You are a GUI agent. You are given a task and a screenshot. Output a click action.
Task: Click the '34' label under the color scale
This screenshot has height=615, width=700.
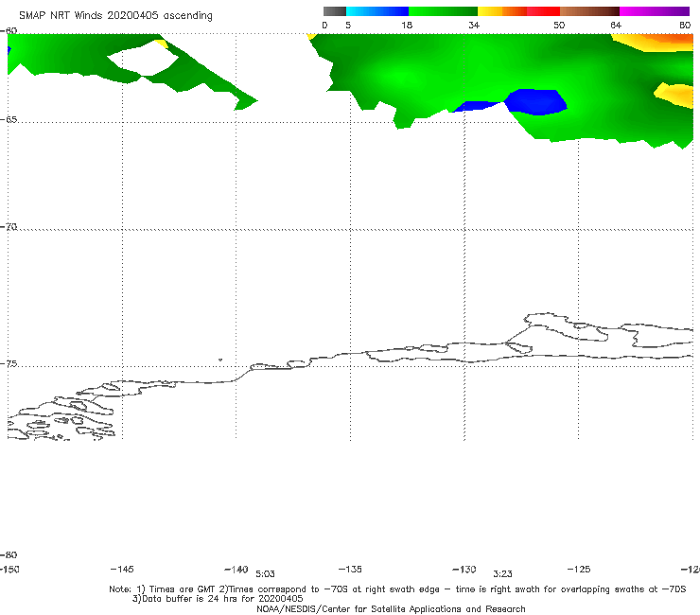click(474, 26)
